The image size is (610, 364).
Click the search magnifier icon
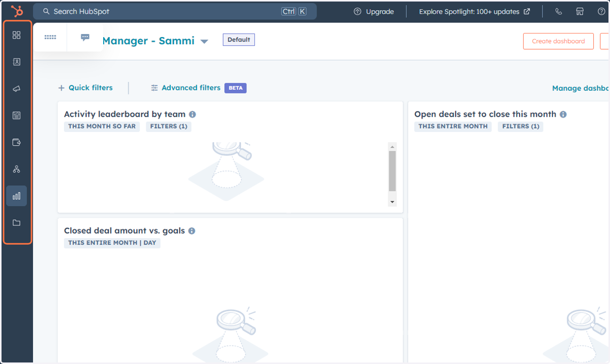[46, 11]
